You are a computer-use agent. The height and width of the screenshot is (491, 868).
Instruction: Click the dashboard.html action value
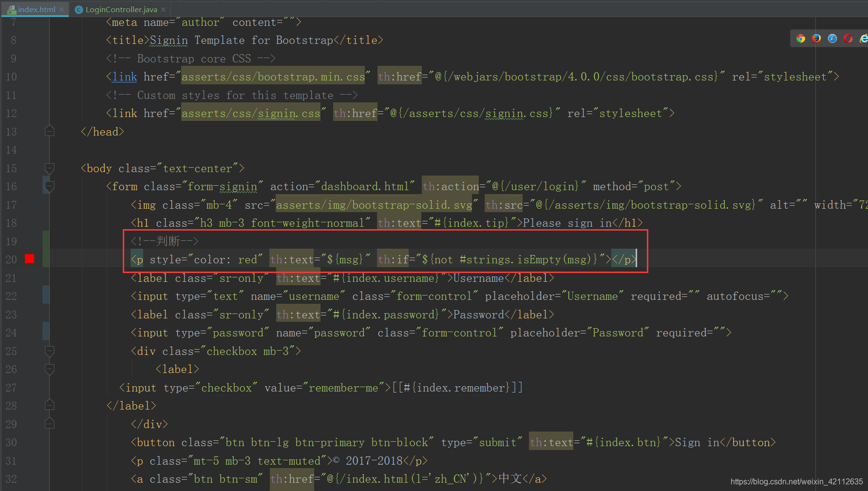tap(365, 186)
